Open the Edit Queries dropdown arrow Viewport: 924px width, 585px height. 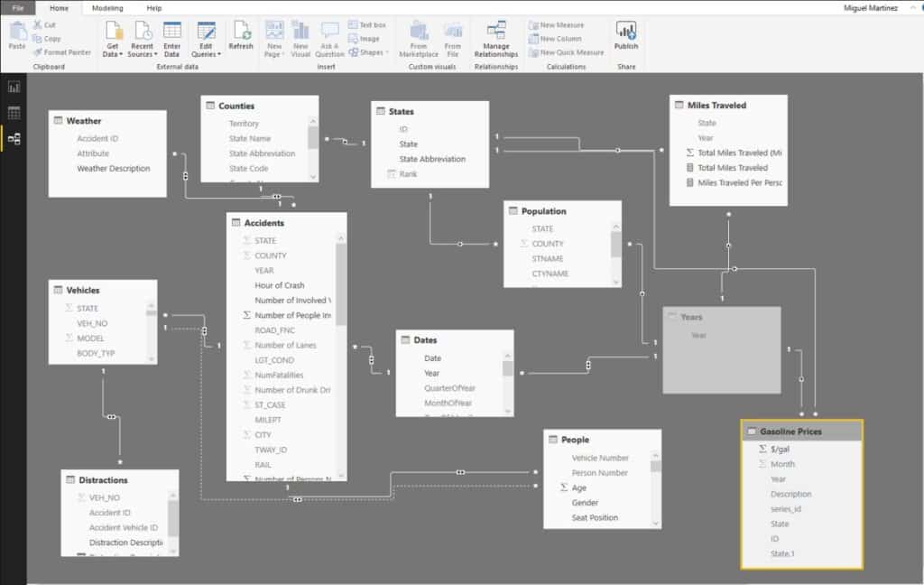[219, 51]
